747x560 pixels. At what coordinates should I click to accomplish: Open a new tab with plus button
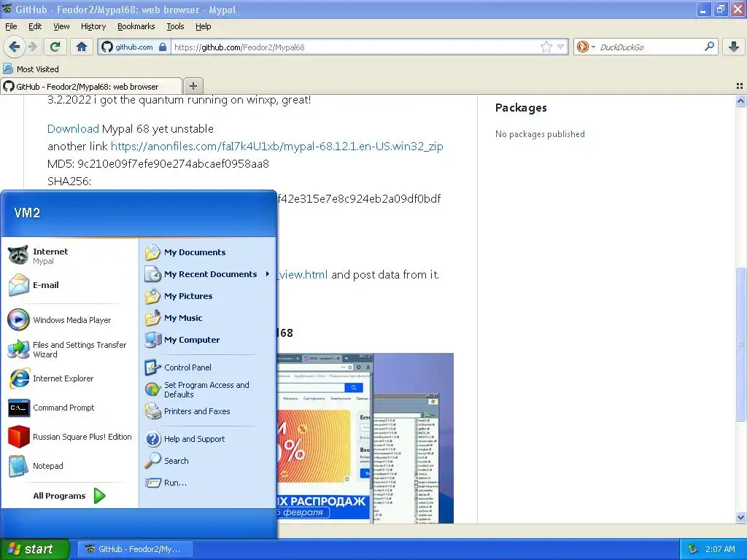(193, 86)
